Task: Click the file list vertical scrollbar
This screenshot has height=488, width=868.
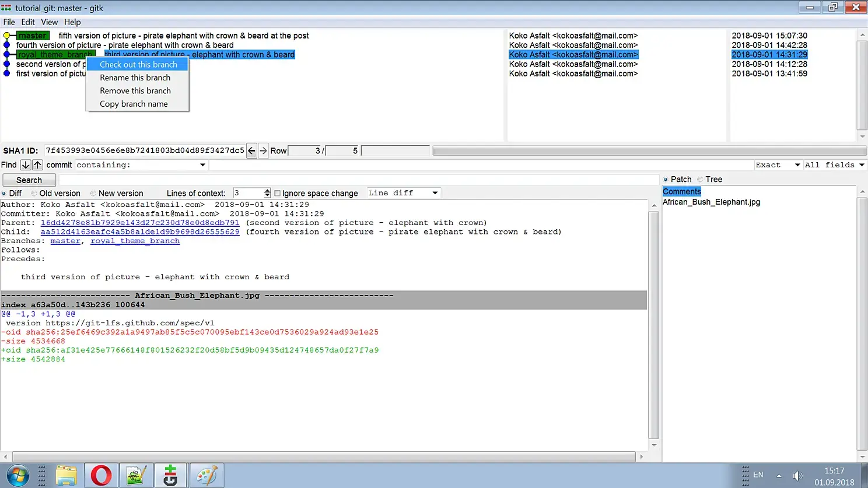Action: [x=862, y=324]
